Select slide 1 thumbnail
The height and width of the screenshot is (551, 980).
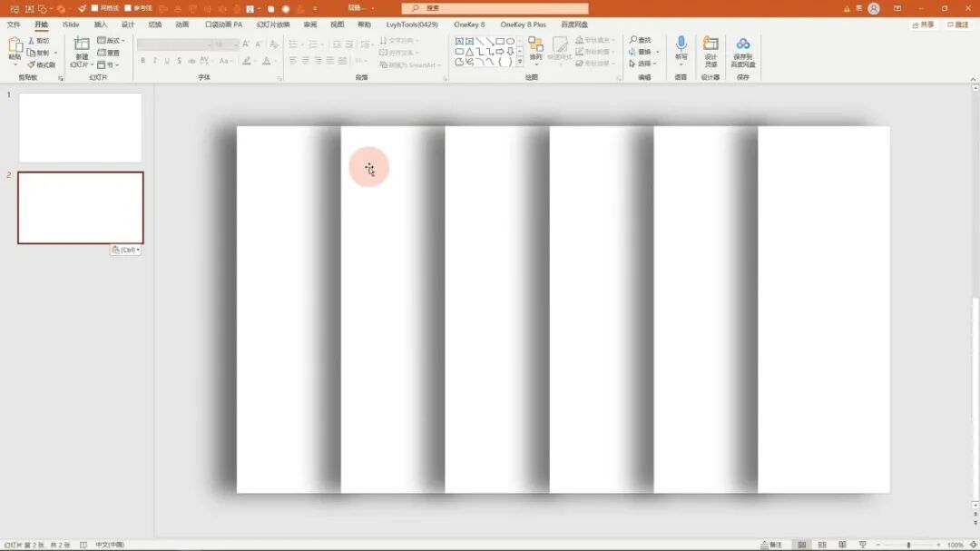click(x=80, y=128)
